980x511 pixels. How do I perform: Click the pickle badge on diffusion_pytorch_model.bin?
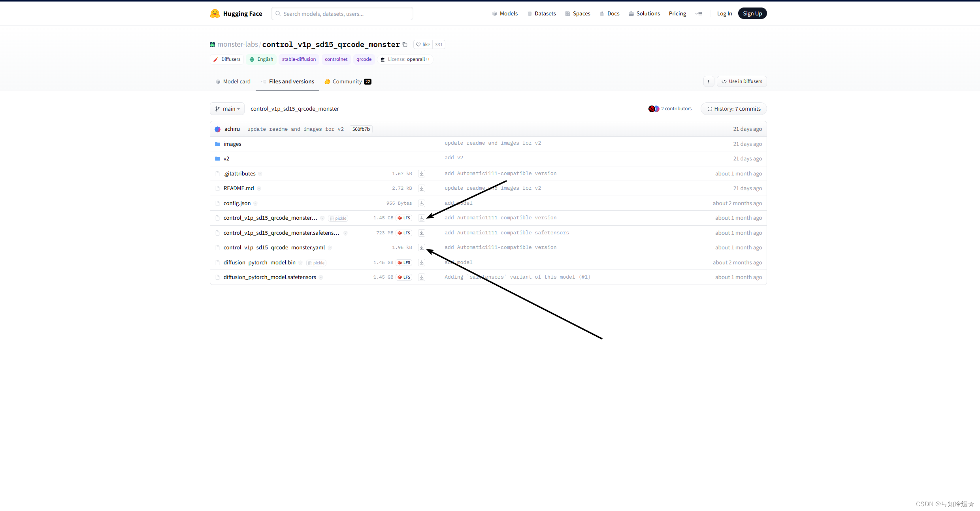316,263
